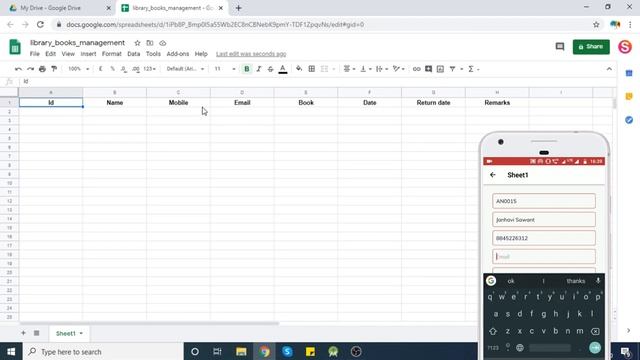Collapse the toolbar with the up chevron

click(609, 69)
